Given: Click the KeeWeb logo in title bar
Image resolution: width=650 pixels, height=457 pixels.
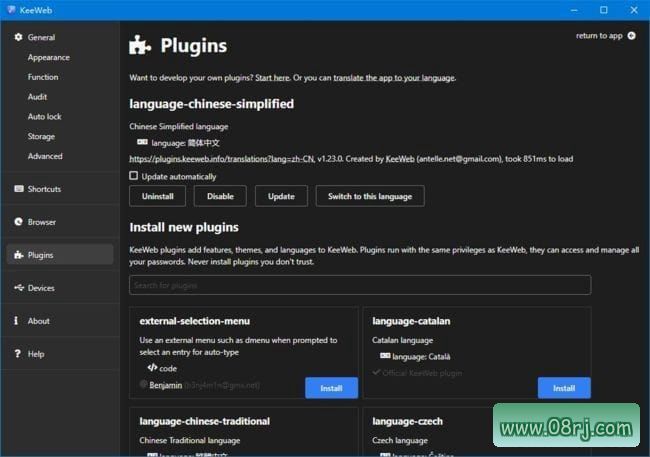Looking at the screenshot, I should click(x=11, y=10).
